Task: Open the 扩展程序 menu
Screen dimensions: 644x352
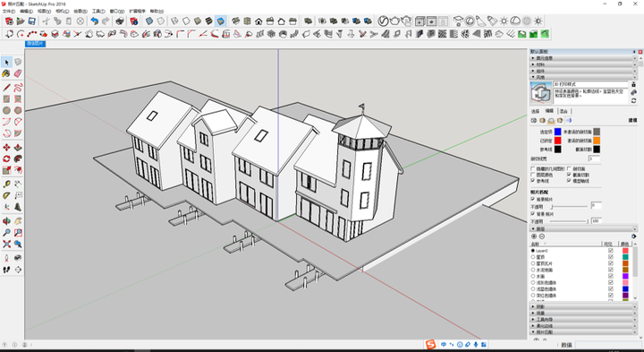Action: [x=137, y=11]
